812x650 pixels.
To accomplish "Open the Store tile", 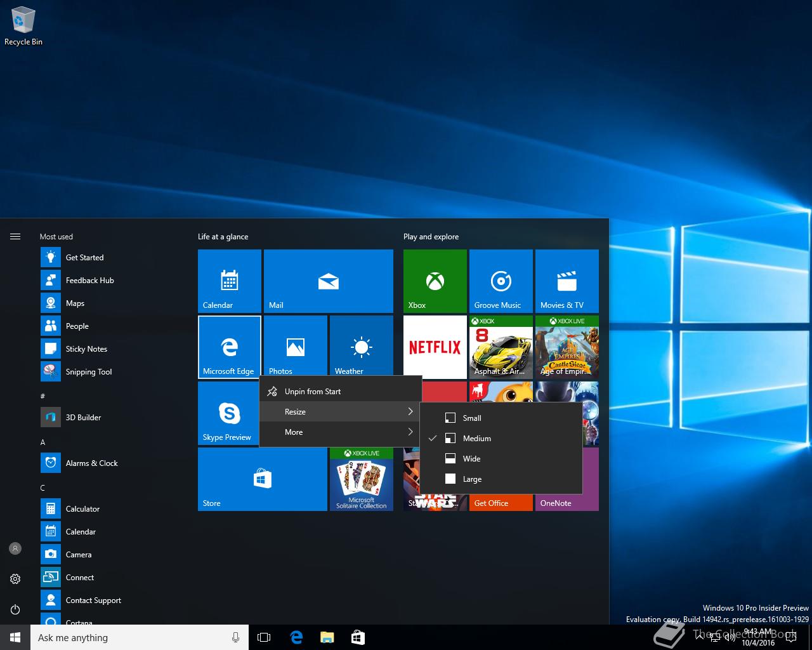I will pyautogui.click(x=263, y=479).
